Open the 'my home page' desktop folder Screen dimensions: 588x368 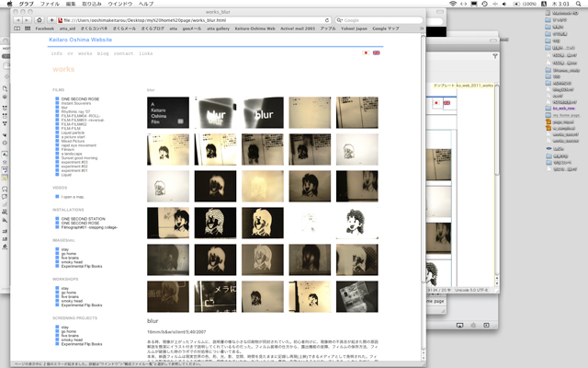click(562, 115)
